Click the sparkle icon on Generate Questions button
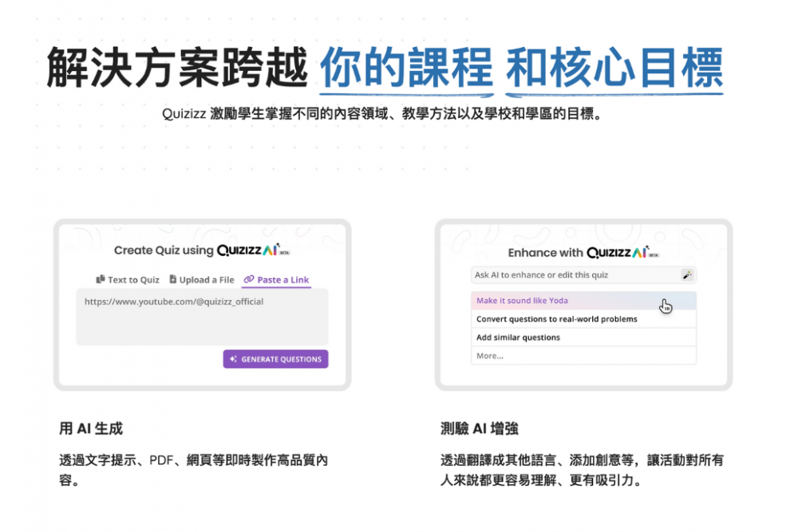The width and height of the screenshot is (798, 532). (233, 360)
